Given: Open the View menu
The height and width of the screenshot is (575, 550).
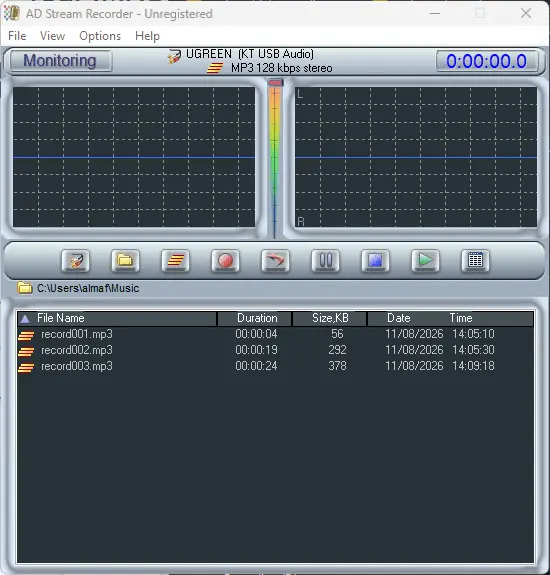Looking at the screenshot, I should tap(52, 36).
